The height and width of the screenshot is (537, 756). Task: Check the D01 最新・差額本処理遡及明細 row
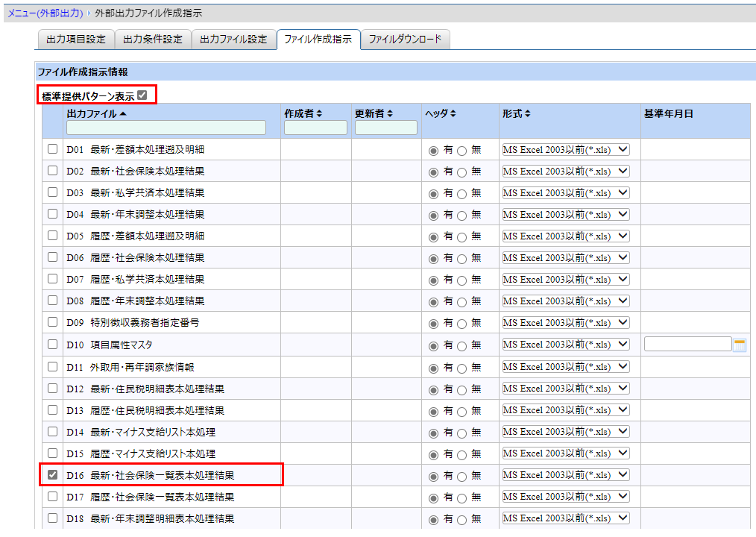52,149
